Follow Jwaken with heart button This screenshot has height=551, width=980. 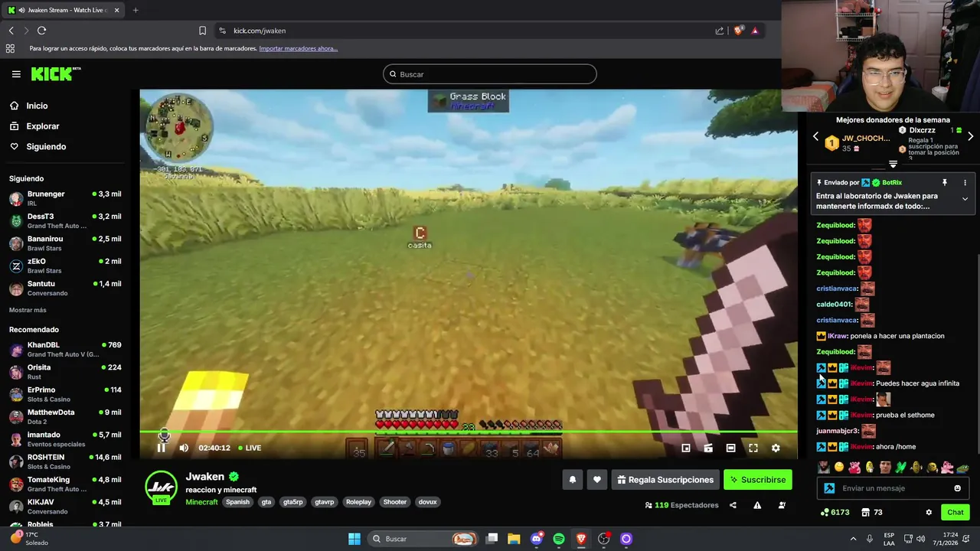pyautogui.click(x=597, y=480)
